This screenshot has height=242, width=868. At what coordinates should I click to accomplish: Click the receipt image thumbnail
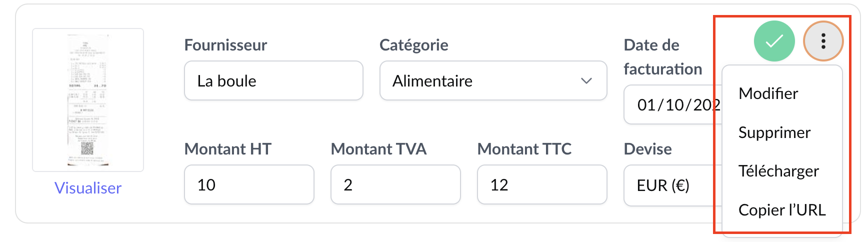pos(88,100)
